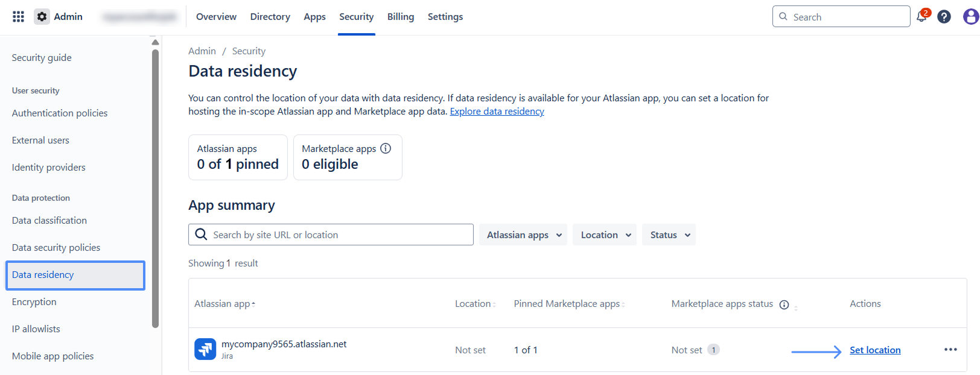This screenshot has width=980, height=375.
Task: Click the Admin gear icon
Action: pos(42,17)
